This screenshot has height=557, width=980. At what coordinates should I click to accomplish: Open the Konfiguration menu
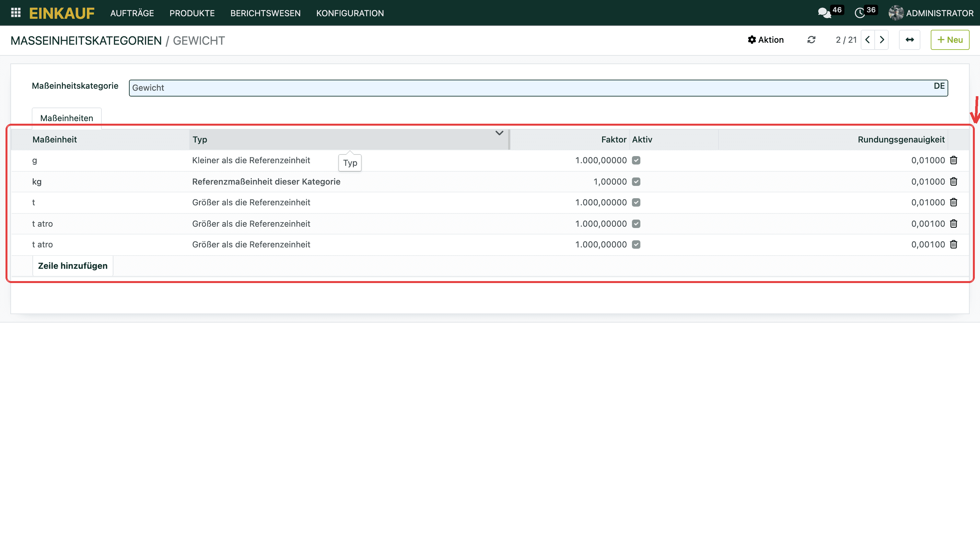(x=350, y=13)
